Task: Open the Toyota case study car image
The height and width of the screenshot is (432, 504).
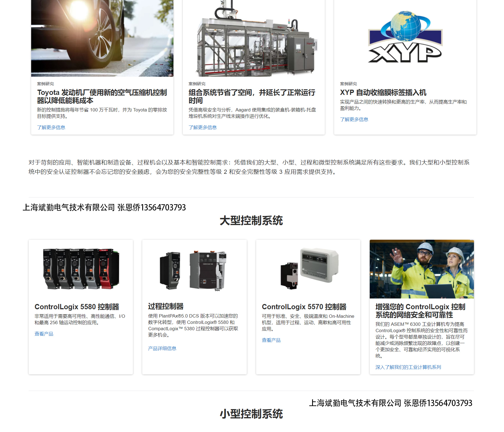Action: (x=102, y=38)
